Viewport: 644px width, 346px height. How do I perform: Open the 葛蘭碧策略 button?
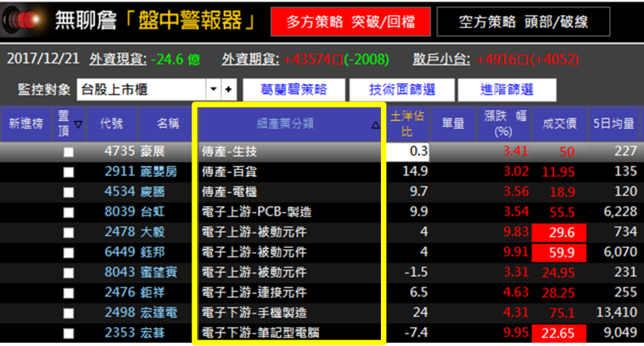click(x=294, y=90)
